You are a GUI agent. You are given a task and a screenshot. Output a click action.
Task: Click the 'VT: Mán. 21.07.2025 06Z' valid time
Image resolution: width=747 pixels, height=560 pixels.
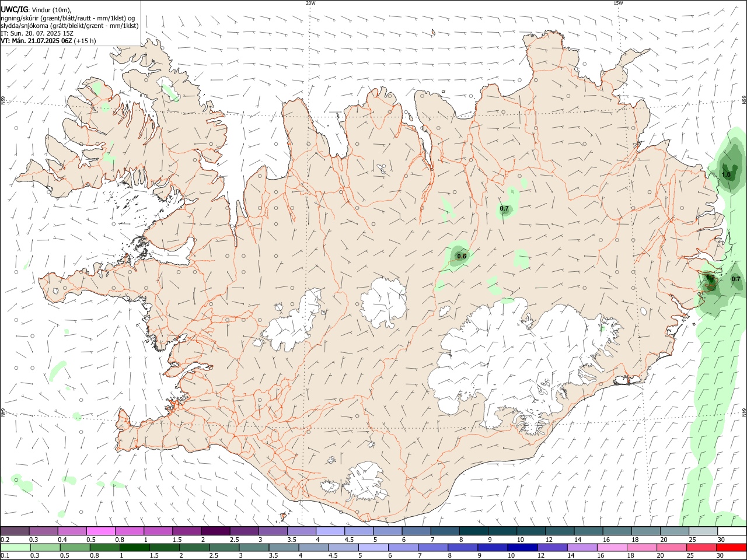coord(36,41)
